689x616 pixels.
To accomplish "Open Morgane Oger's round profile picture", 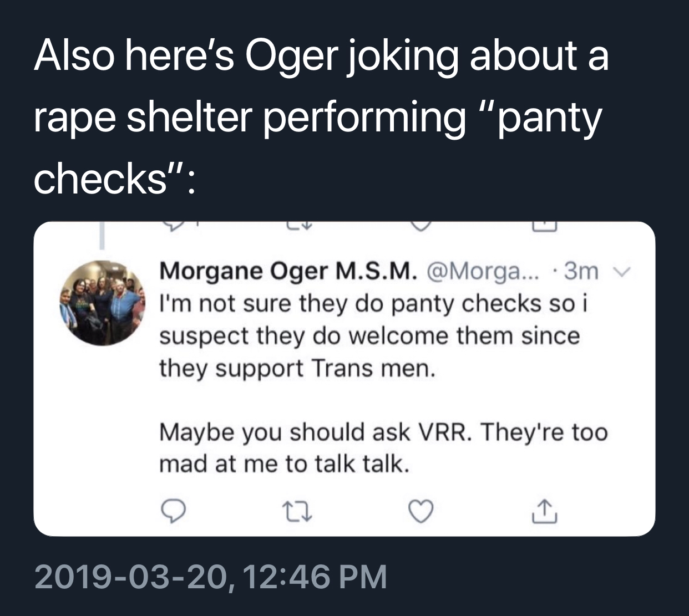I will [x=103, y=303].
